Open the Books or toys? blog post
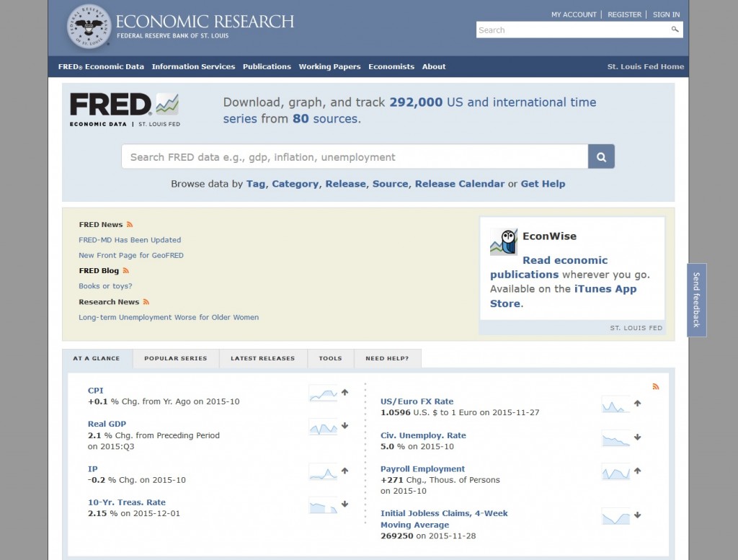Image resolution: width=738 pixels, height=560 pixels. (x=105, y=286)
